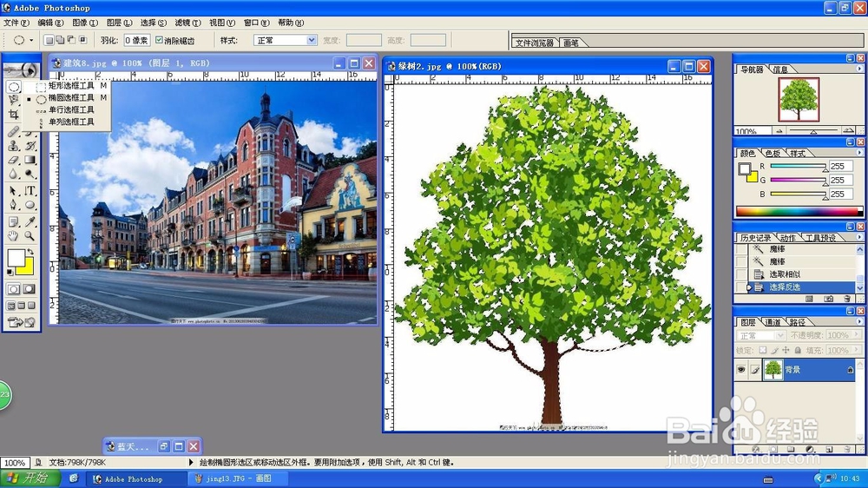Screen dimensions: 868x488
Task: Select the Eyedropper tool
Action: point(30,221)
